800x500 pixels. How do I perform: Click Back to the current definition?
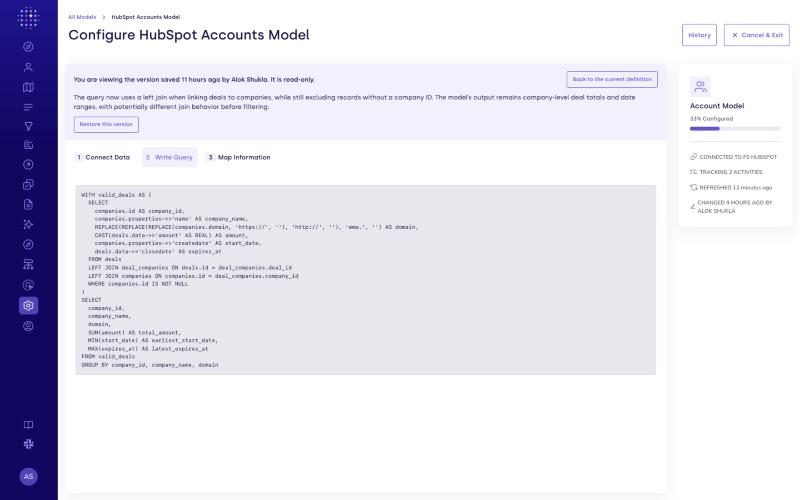(612, 79)
